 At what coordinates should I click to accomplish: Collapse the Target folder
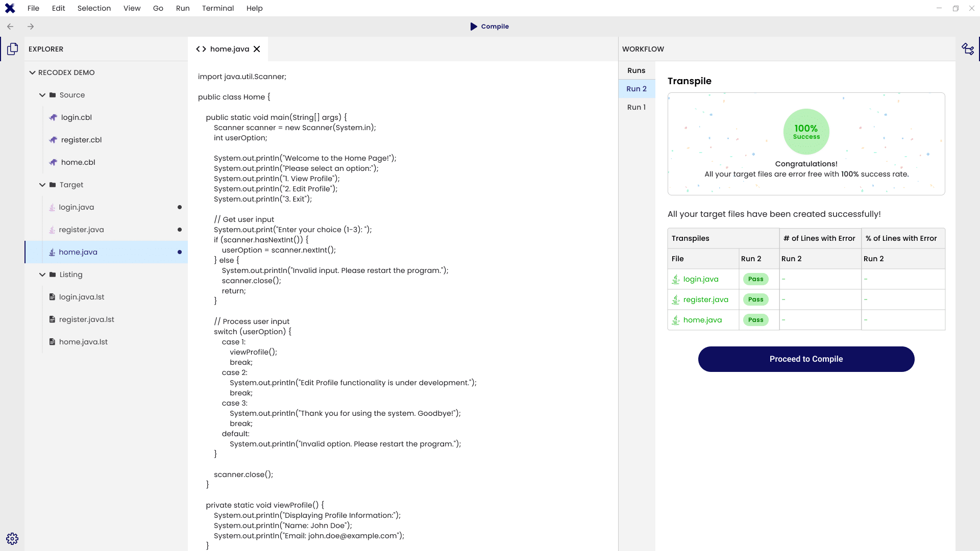(x=42, y=185)
